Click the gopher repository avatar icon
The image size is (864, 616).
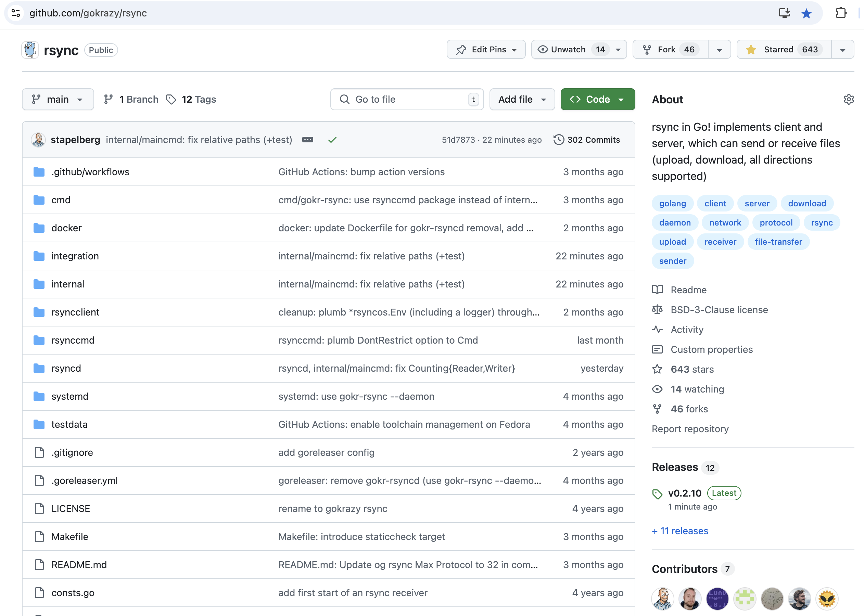(30, 50)
